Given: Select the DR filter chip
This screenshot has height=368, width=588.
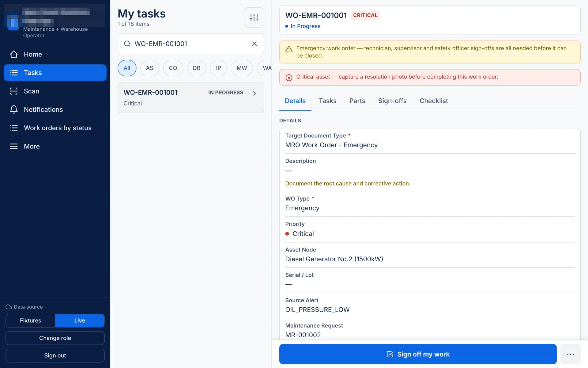Looking at the screenshot, I should (x=197, y=68).
